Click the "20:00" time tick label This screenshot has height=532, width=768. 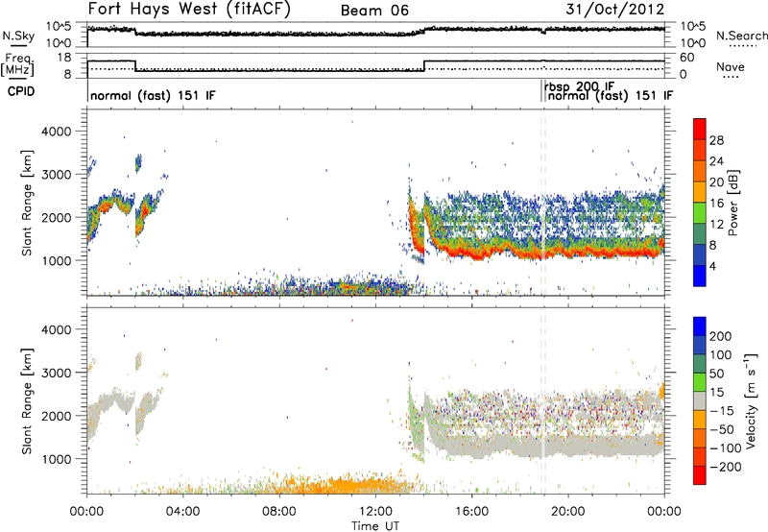click(567, 512)
